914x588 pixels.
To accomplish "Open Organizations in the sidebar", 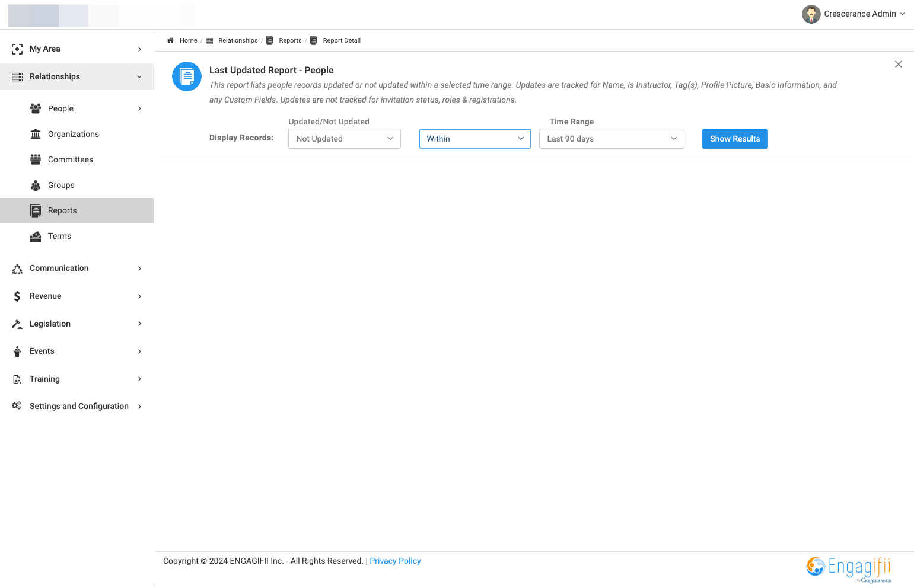I will (74, 134).
